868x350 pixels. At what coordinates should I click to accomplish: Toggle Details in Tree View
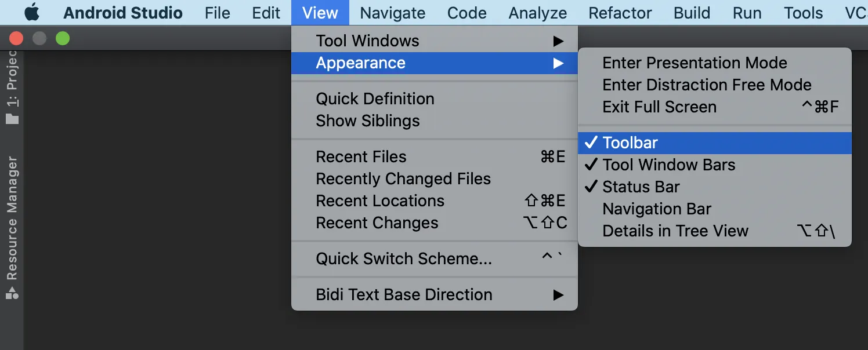(675, 231)
